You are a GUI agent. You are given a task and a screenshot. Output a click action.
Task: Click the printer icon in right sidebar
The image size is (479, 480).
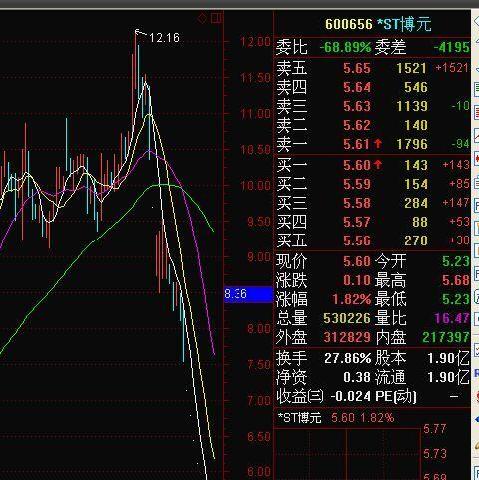point(477,182)
